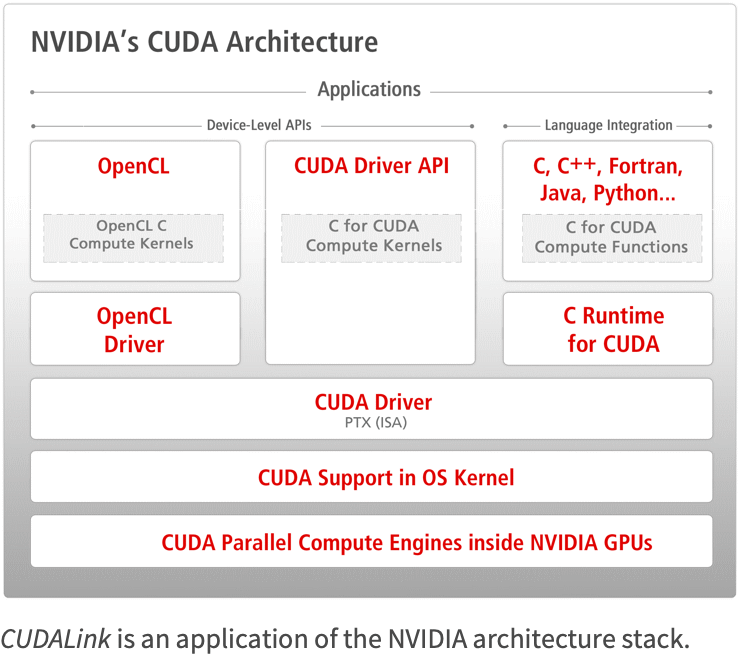Click the PTX (ISA) subtitle text
This screenshot has width=744, height=656.
pos(373,423)
